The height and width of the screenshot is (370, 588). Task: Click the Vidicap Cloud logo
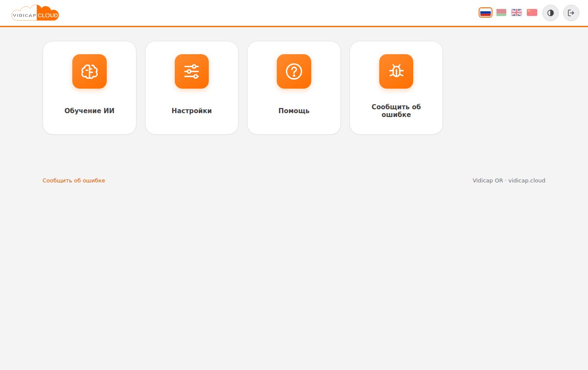(x=35, y=13)
